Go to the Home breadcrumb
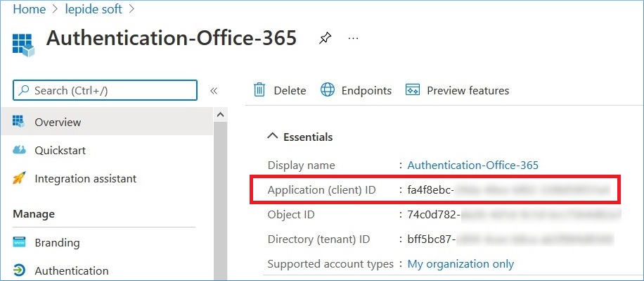The image size is (644, 281). click(x=29, y=9)
